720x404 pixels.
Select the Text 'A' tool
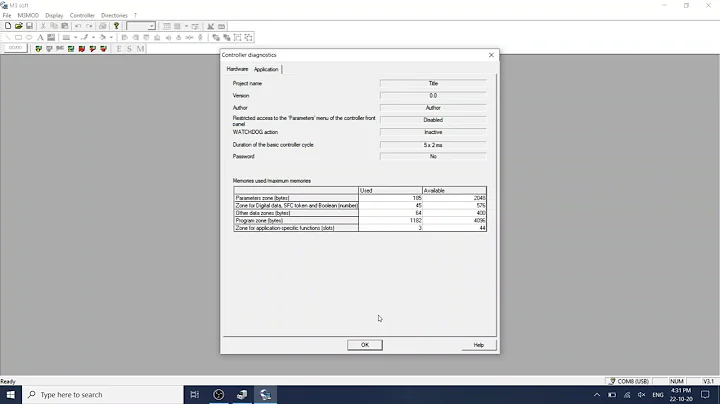[40, 38]
